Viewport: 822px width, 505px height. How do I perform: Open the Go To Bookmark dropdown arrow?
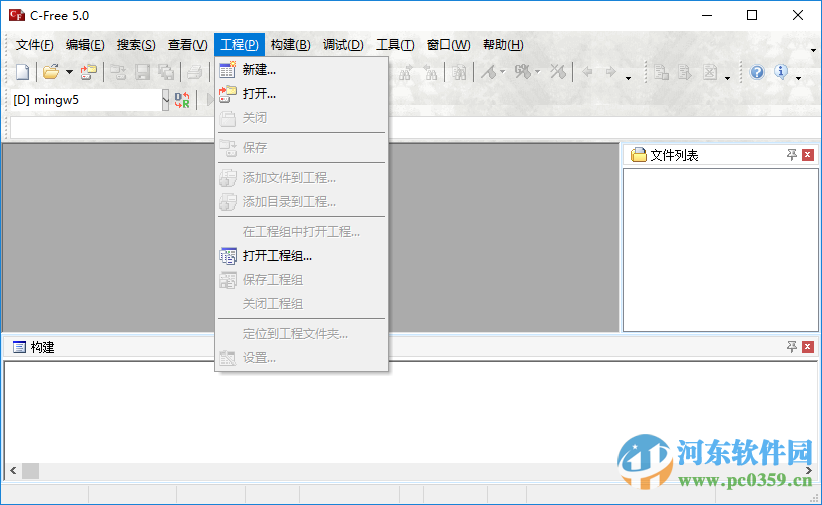(537, 72)
